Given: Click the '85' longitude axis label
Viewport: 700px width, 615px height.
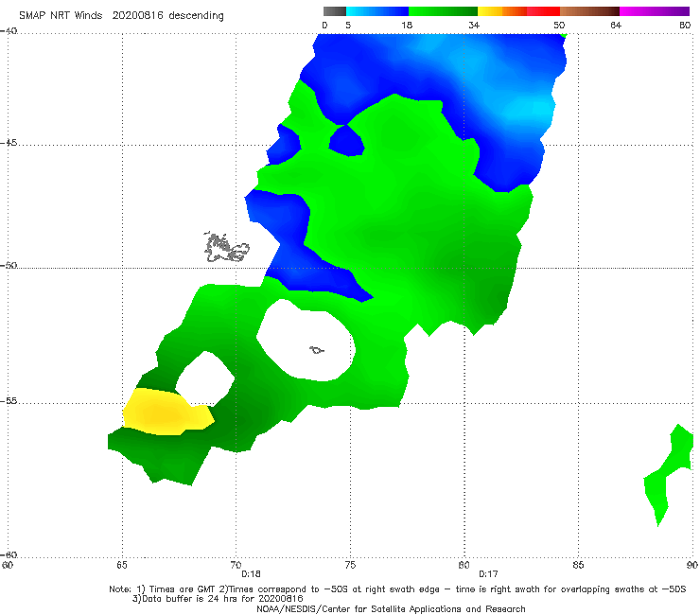Looking at the screenshot, I should coord(578,565).
